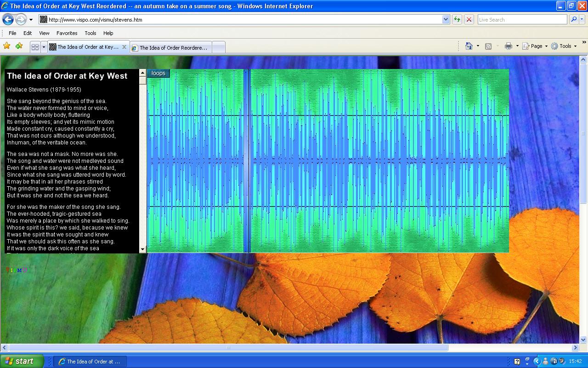Open the Page command bar menu

(x=535, y=46)
